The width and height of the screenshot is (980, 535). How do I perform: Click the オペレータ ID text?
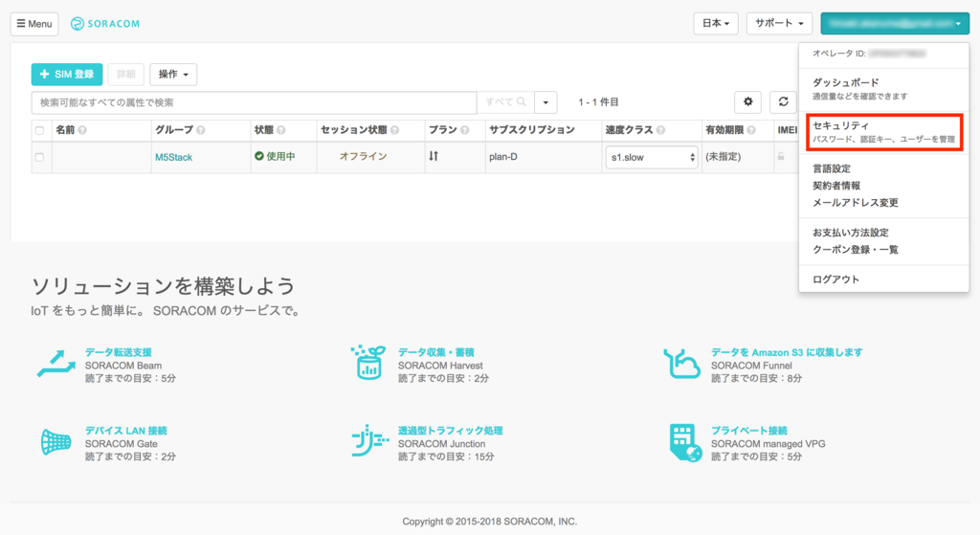[x=838, y=54]
